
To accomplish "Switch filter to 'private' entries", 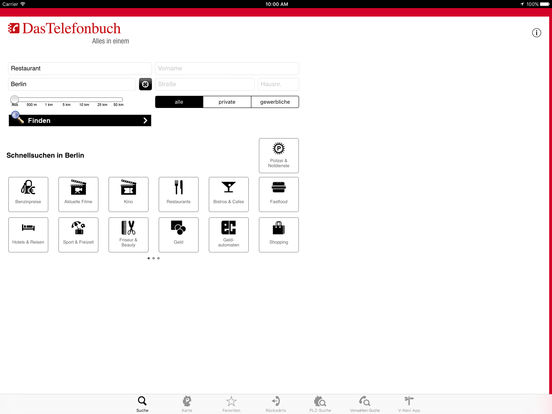I will coord(227,102).
